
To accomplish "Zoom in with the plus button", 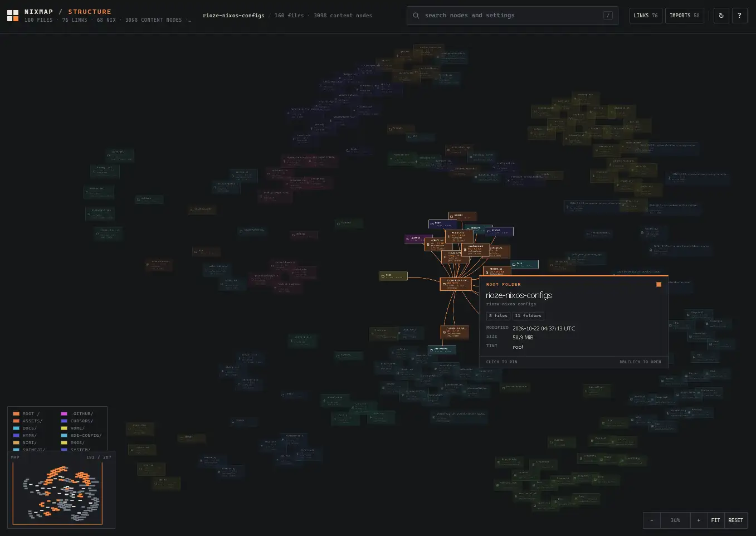I will pos(699,520).
